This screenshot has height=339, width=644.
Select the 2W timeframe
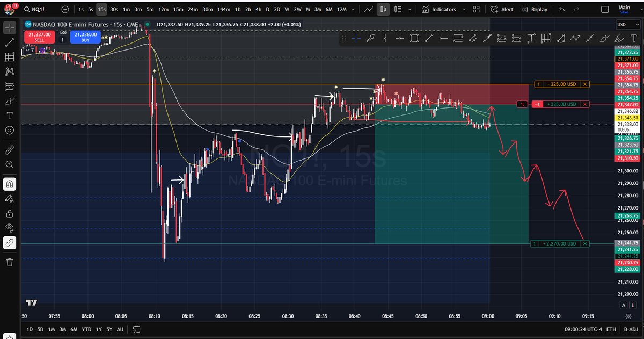(298, 9)
